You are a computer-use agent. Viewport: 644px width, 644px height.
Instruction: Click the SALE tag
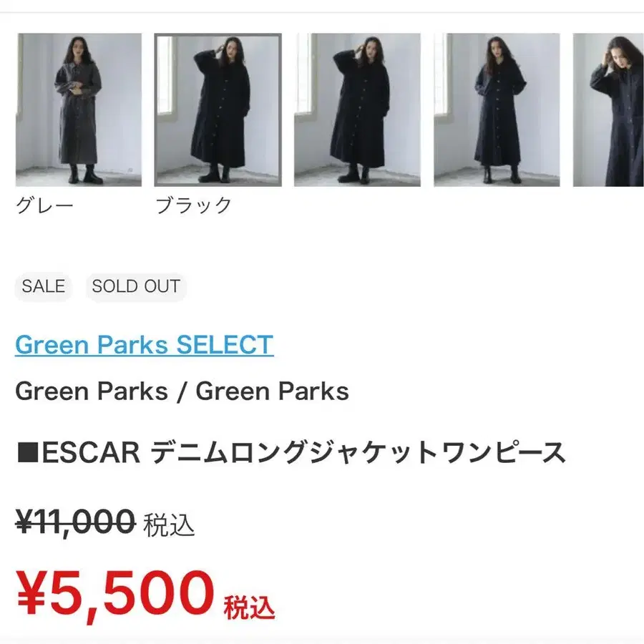[44, 286]
